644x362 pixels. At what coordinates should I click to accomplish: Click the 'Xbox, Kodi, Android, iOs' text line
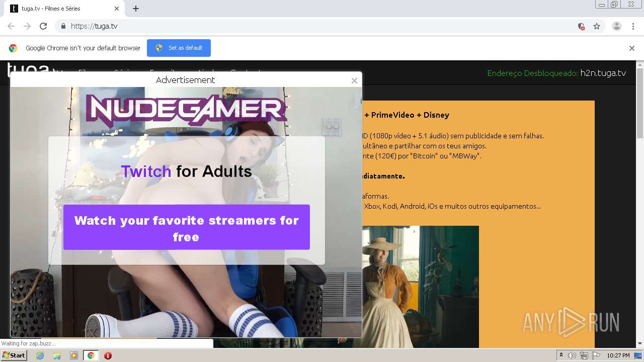click(x=451, y=206)
